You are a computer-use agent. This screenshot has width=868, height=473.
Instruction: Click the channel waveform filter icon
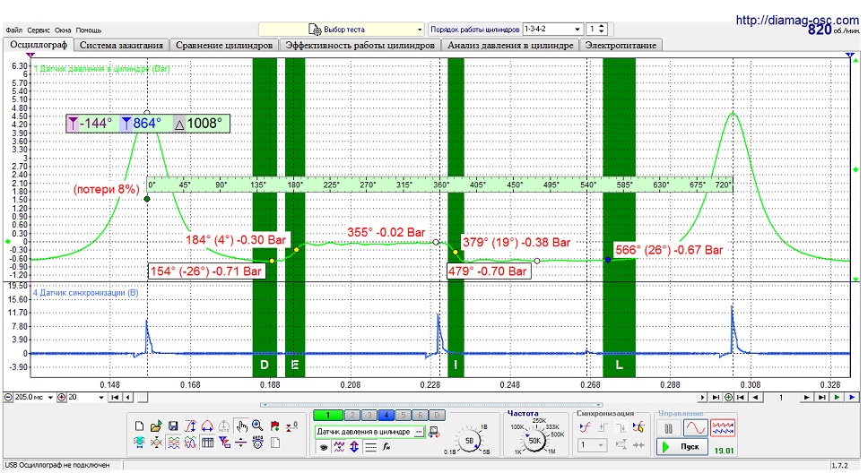[339, 446]
